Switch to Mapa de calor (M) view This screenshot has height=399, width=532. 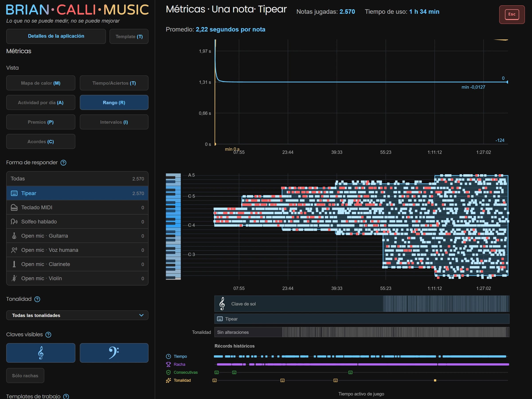(41, 83)
